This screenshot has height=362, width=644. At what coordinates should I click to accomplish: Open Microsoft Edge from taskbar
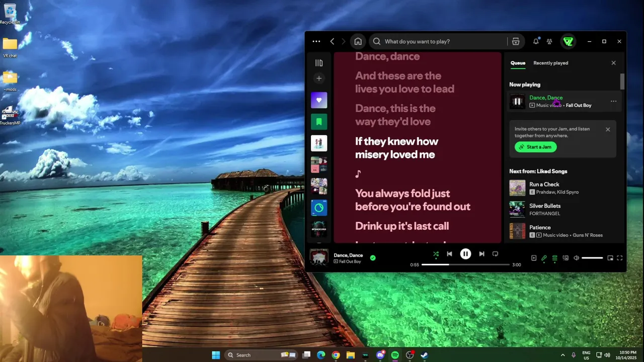(321, 355)
